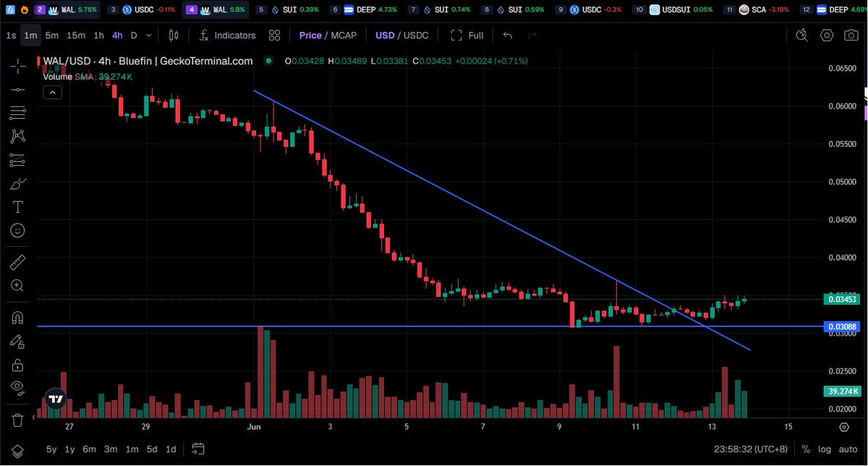Image resolution: width=868 pixels, height=466 pixels.
Task: Toggle lock all drawing tools
Action: click(x=18, y=364)
